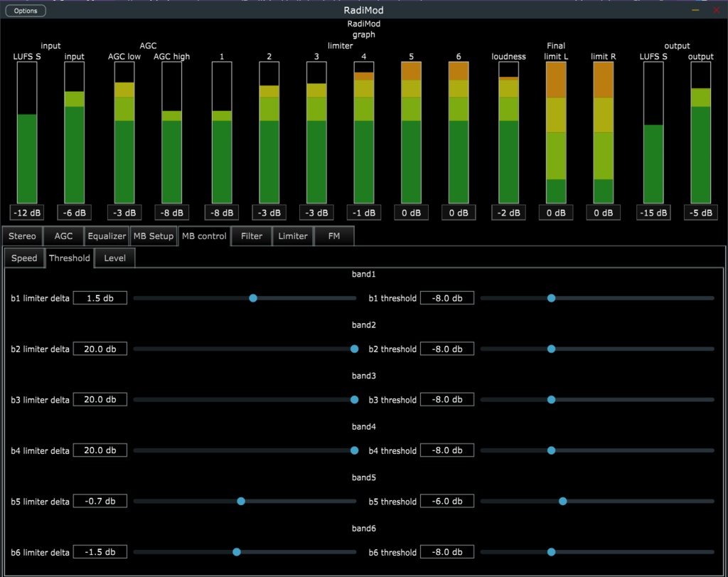The width and height of the screenshot is (728, 577).
Task: Click the b6 limiter delta -1.5 db field
Action: [x=100, y=552]
